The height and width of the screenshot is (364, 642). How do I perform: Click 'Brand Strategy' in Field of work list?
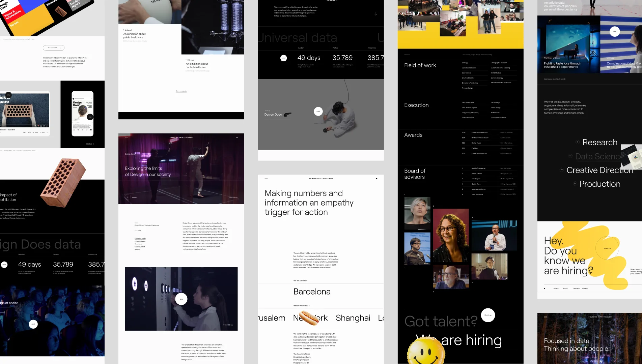[496, 73]
